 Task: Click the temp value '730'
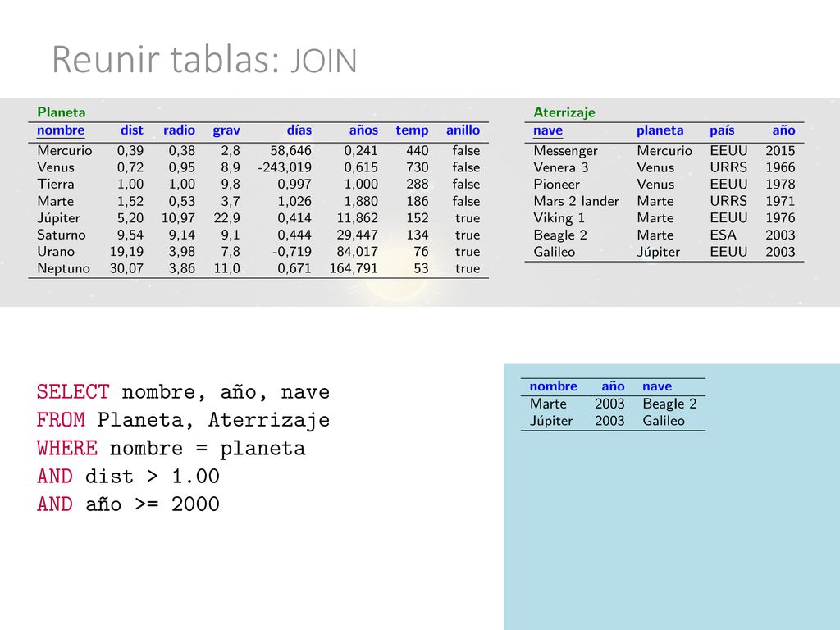click(417, 167)
